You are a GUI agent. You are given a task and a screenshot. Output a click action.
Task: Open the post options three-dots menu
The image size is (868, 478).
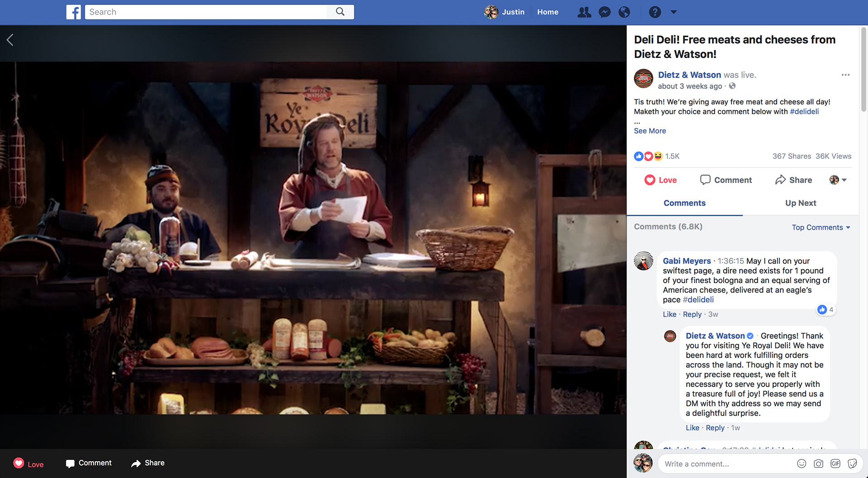click(845, 75)
